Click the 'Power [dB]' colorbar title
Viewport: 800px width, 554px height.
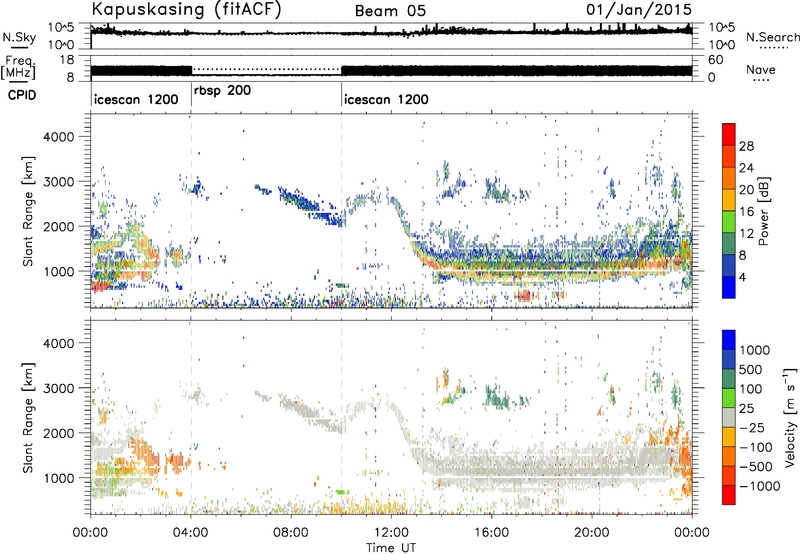763,211
